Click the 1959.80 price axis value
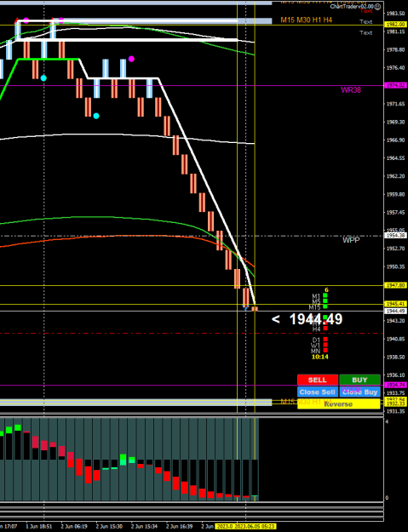The width and height of the screenshot is (408, 532). [x=395, y=194]
